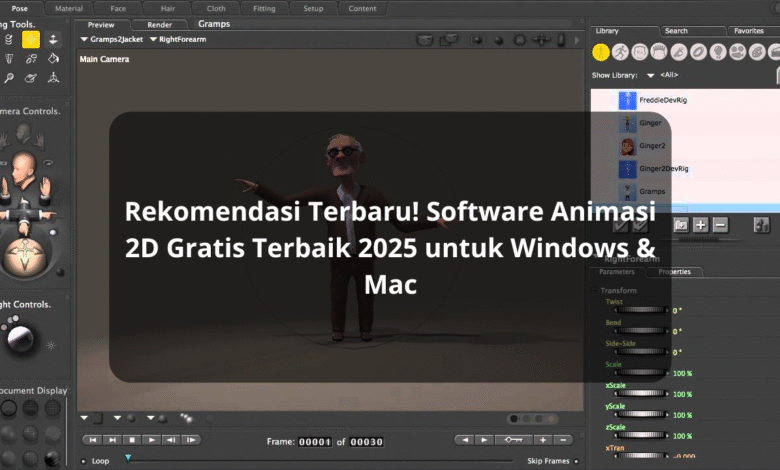
Task: Click the timeline scrubber marker
Action: pos(128,458)
